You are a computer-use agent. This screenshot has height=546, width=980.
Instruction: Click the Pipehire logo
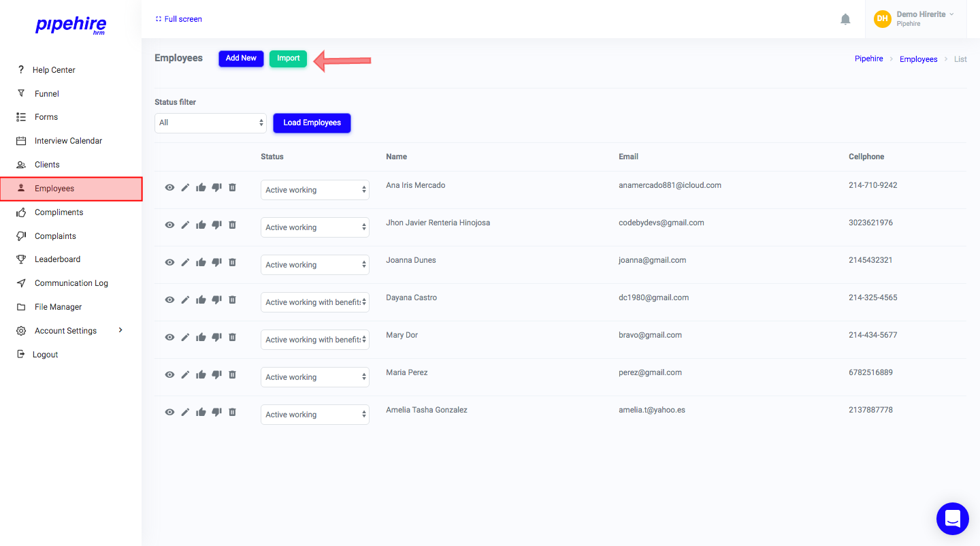coord(71,26)
